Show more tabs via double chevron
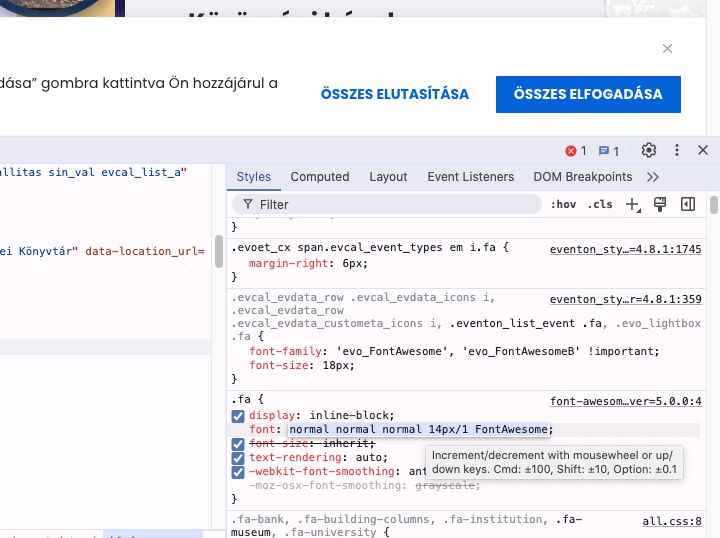This screenshot has width=720, height=538. (x=652, y=177)
